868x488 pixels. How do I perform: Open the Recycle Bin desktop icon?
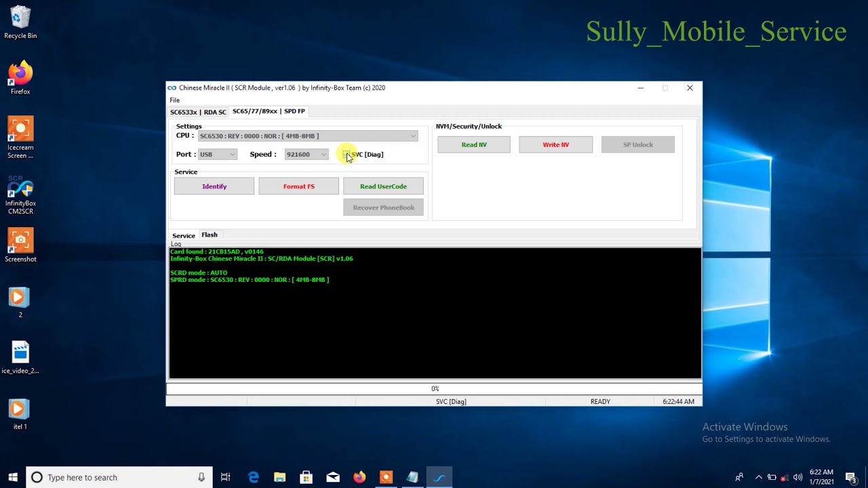[20, 22]
